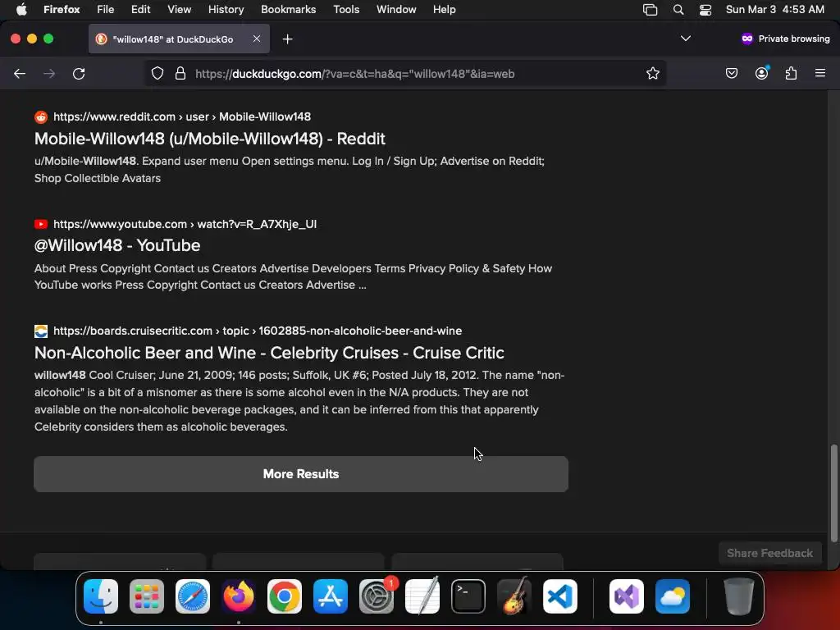840x630 pixels.
Task: Open Terminal from the Dock
Action: (x=468, y=596)
